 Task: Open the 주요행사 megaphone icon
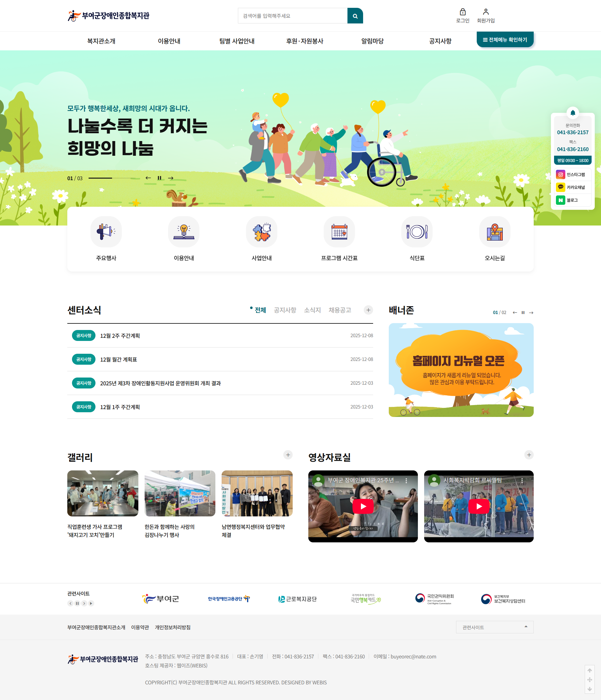pyautogui.click(x=106, y=232)
